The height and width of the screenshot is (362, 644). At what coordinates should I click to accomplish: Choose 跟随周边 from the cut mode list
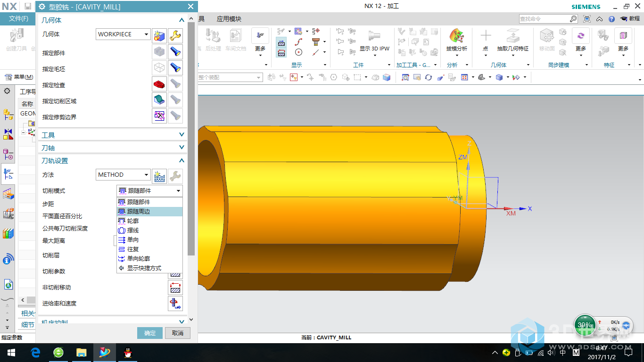[x=149, y=212]
